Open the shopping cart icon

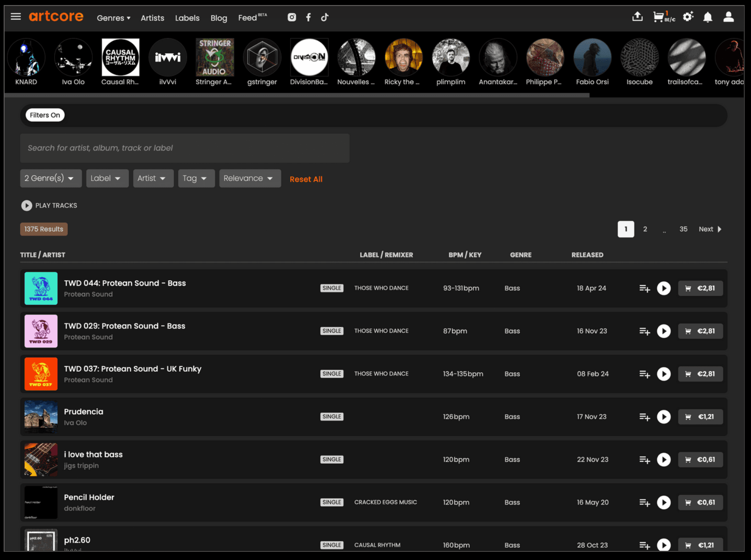[x=659, y=17]
